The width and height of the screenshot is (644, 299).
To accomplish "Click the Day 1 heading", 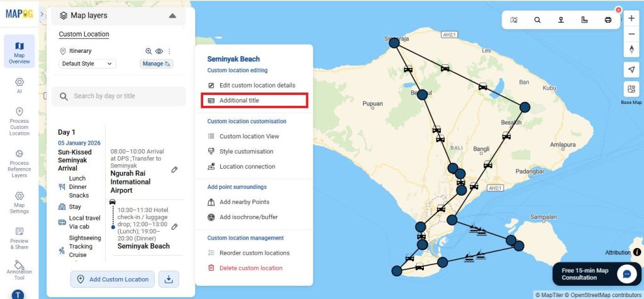I will pyautogui.click(x=67, y=132).
